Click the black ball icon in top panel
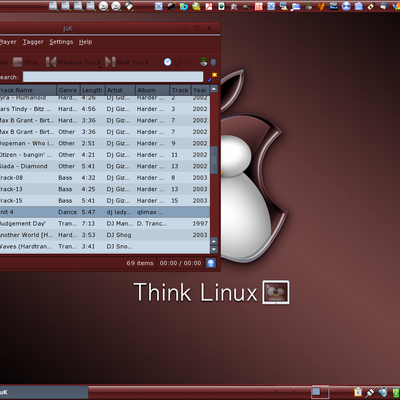The height and width of the screenshot is (400, 400). click(171, 6)
